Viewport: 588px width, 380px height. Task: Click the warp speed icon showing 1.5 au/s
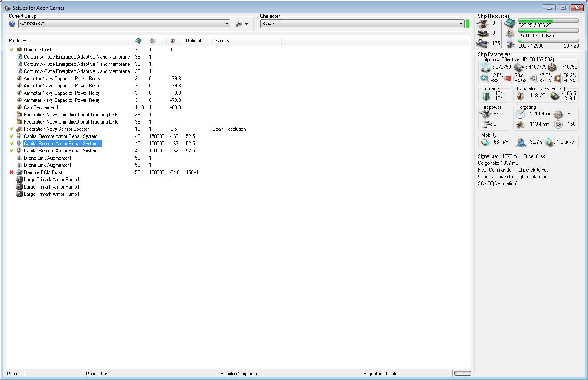pos(549,142)
